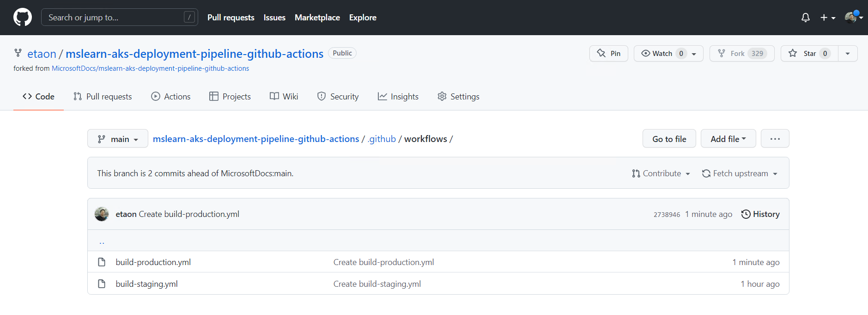Switch to the Wiki tab
This screenshot has height=315, width=868.
[x=284, y=96]
